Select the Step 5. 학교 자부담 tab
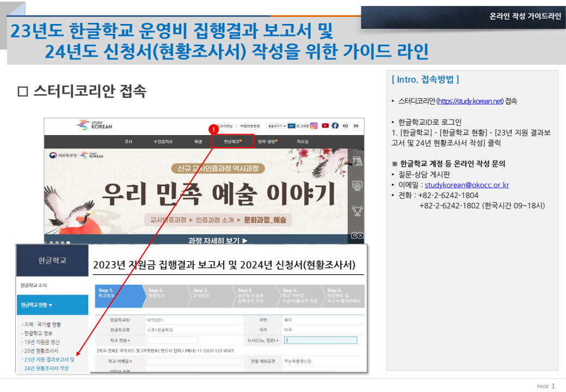The height and width of the screenshot is (392, 566). point(300,296)
